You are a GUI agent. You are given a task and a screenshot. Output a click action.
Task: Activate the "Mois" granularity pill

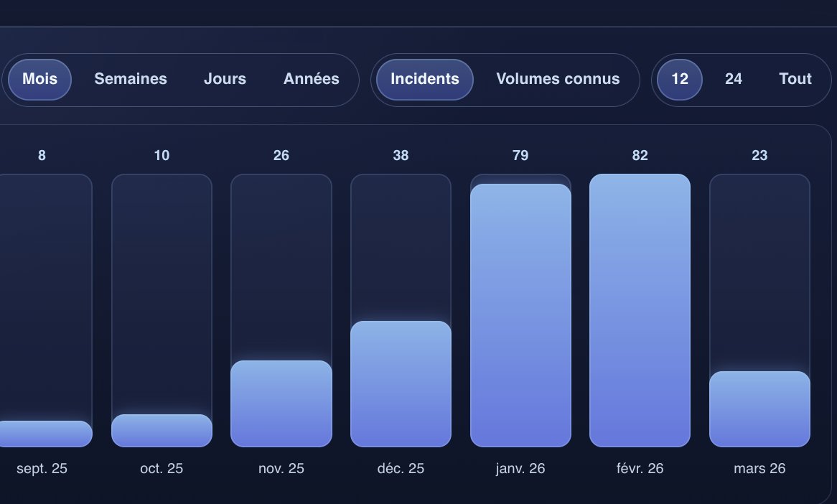pyautogui.click(x=39, y=79)
